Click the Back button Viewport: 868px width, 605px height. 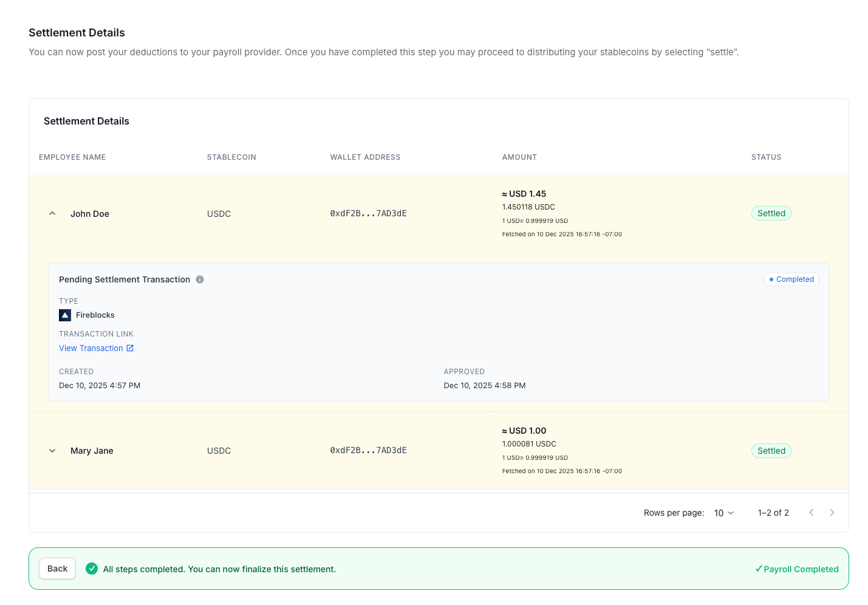pos(58,569)
